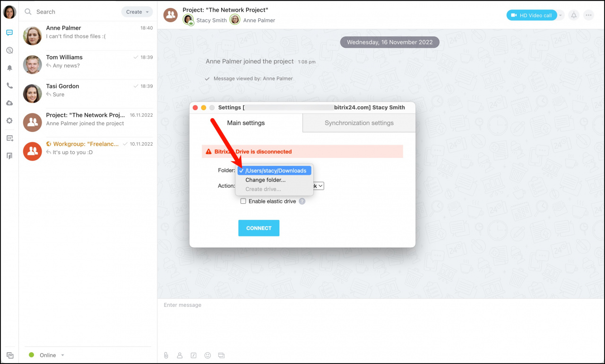Click the Enter message input box
The image size is (605, 364).
(380, 323)
